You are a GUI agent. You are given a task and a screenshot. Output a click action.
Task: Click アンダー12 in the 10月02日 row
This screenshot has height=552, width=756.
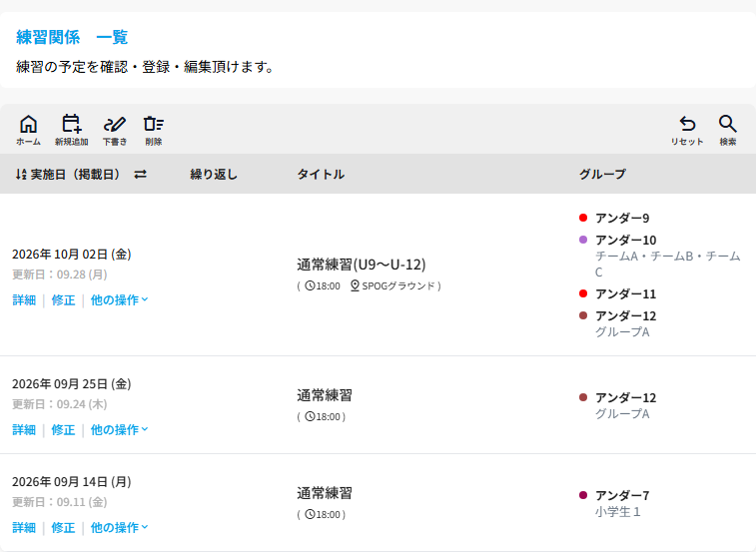pos(626,315)
